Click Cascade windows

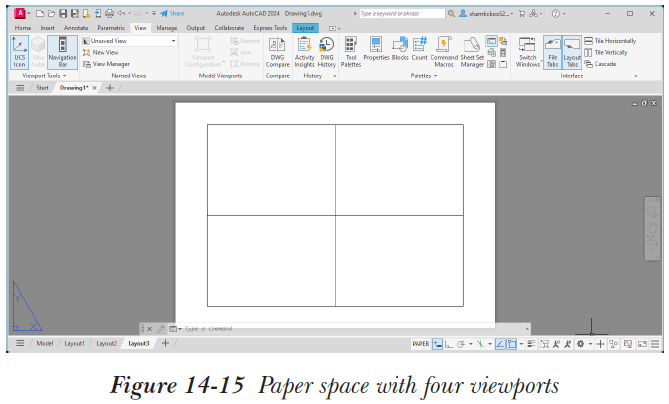pos(600,64)
